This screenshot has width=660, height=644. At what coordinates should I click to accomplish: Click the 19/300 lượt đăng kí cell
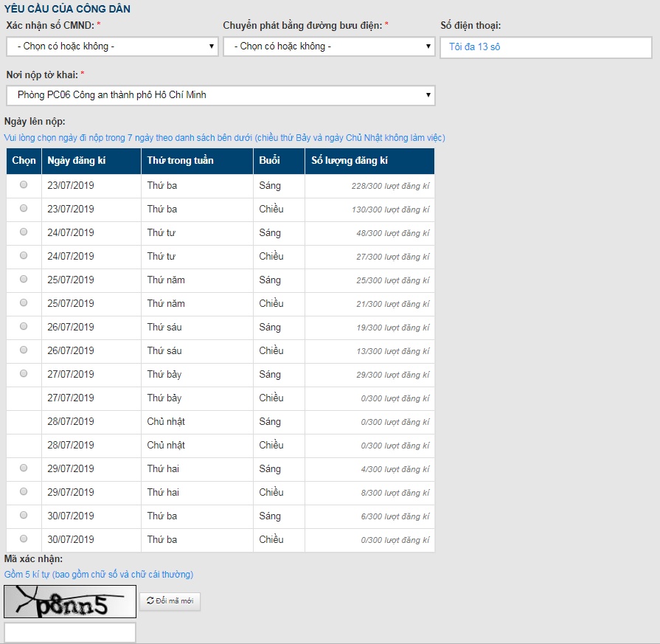369,328
